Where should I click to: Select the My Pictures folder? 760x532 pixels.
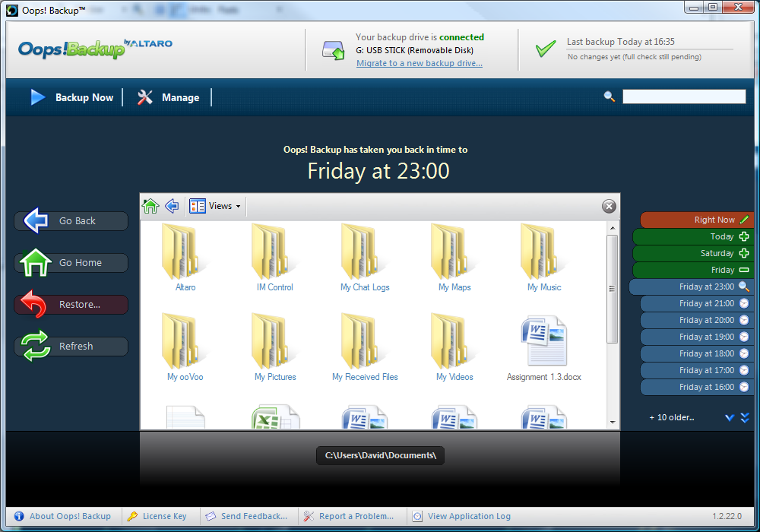(x=275, y=347)
